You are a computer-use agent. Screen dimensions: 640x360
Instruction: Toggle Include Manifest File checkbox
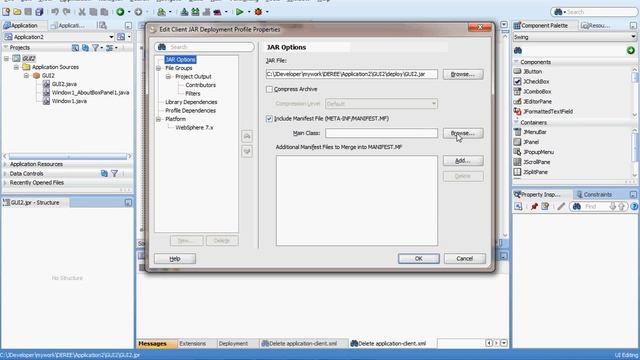click(x=269, y=118)
